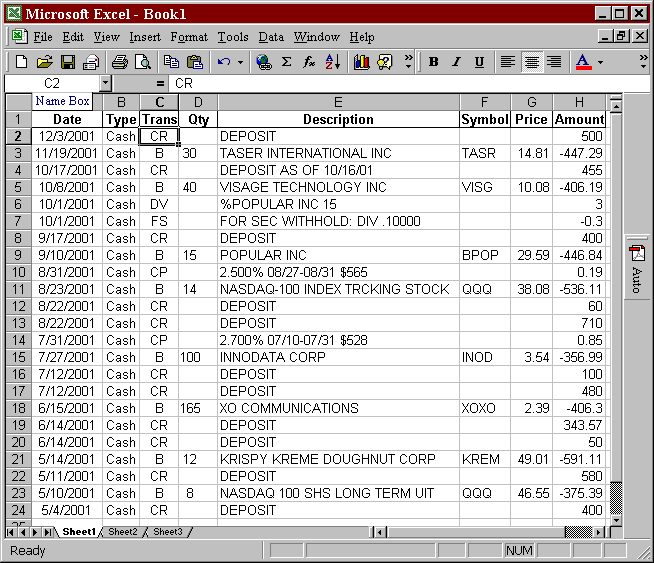Open Print Preview icon
The height and width of the screenshot is (563, 654).
click(x=143, y=62)
